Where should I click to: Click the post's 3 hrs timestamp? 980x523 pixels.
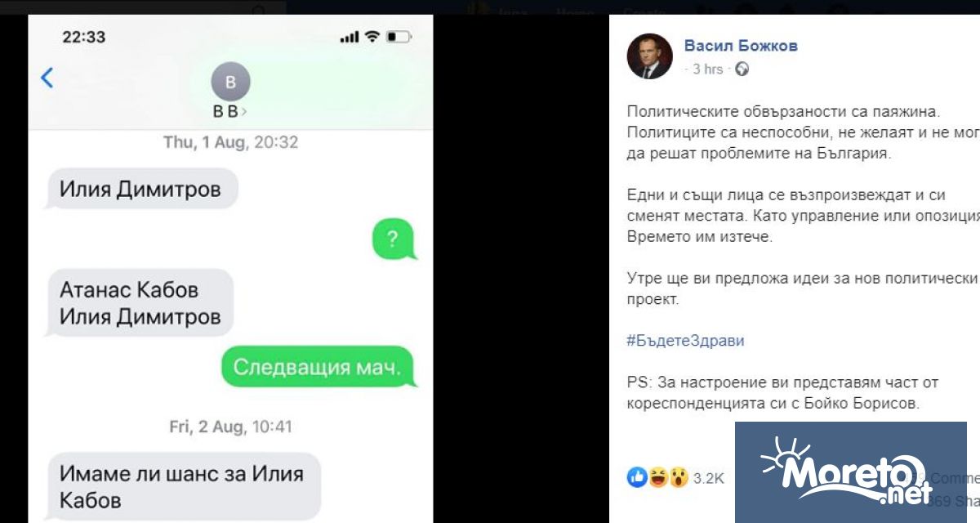708,69
